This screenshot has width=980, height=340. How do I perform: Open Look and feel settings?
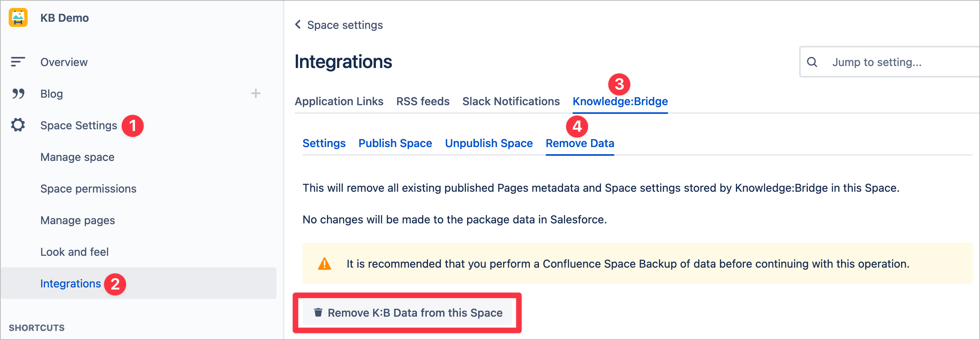(x=75, y=252)
